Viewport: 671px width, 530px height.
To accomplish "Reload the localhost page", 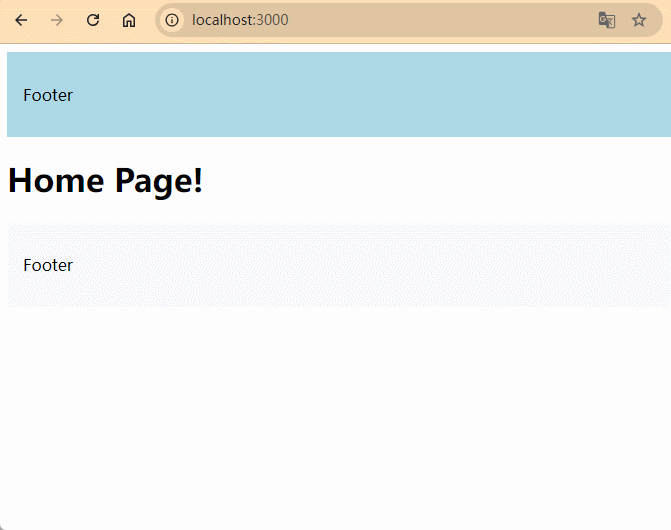I will tap(93, 20).
